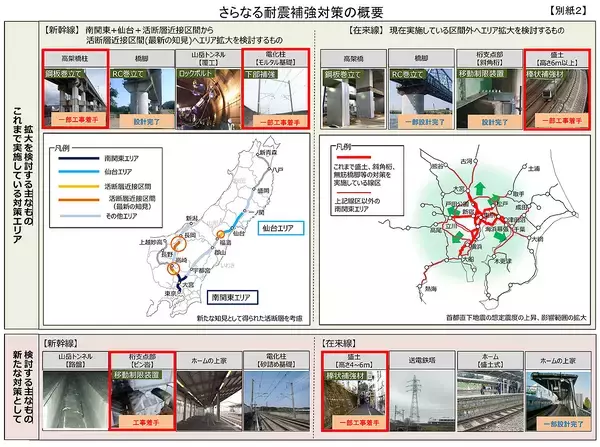Click the 首都直下地震の想定震度 caption
This screenshot has width=600, height=447.
coord(516,318)
